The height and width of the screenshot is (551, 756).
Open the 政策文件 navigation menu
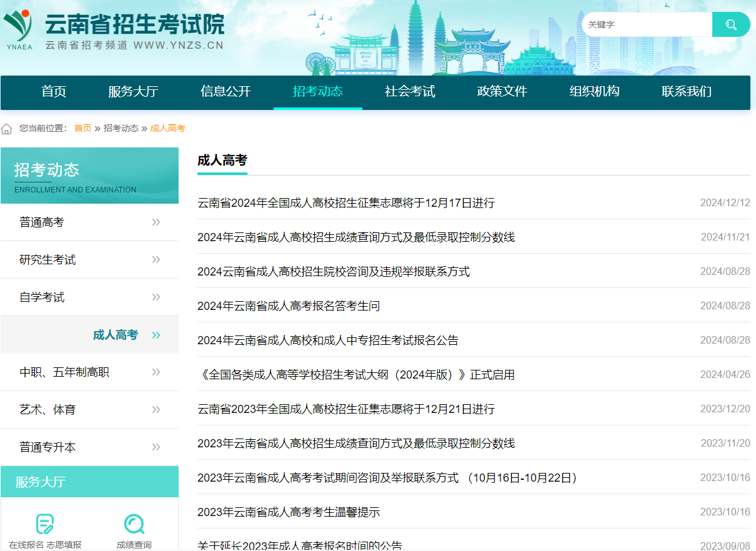pyautogui.click(x=500, y=92)
